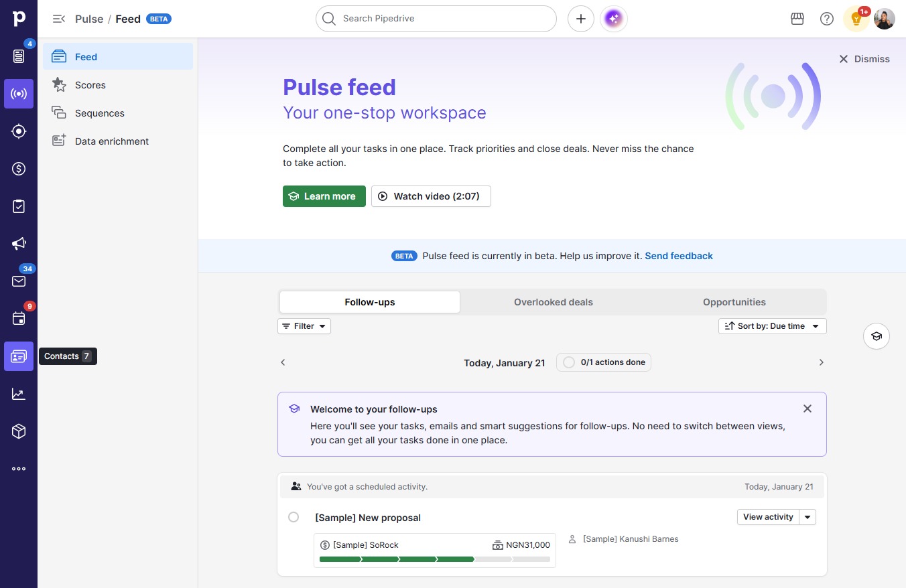Toggle the 0/1 actions done indicator
The image size is (906, 588).
pos(604,362)
